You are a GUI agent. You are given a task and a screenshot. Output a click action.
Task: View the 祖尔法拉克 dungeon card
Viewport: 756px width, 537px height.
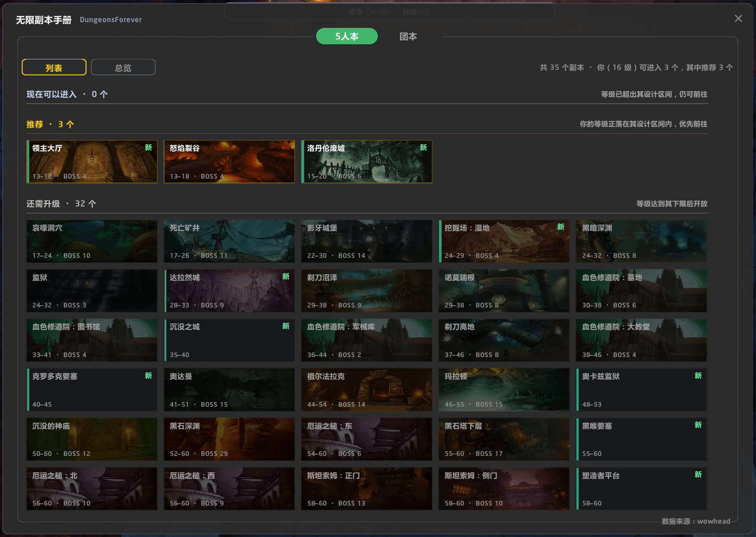(367, 390)
